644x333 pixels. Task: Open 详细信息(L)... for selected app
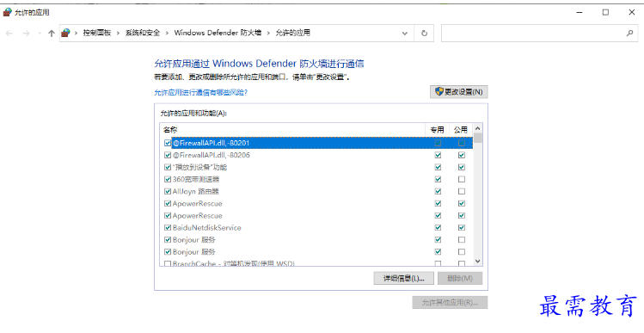(x=404, y=278)
